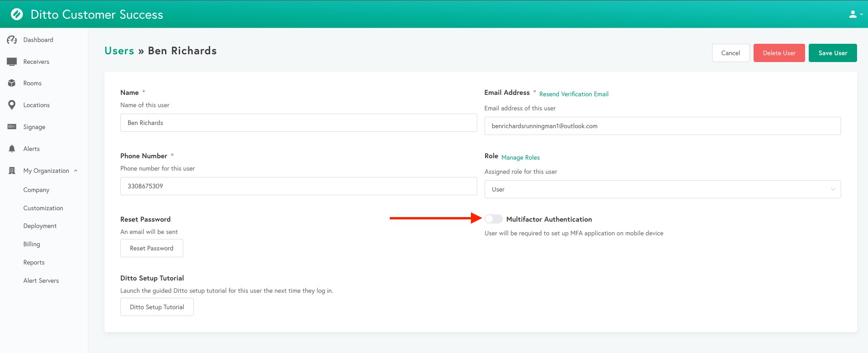Viewport: 868px width, 353px height.
Task: Click the Cancel button
Action: pyautogui.click(x=731, y=53)
